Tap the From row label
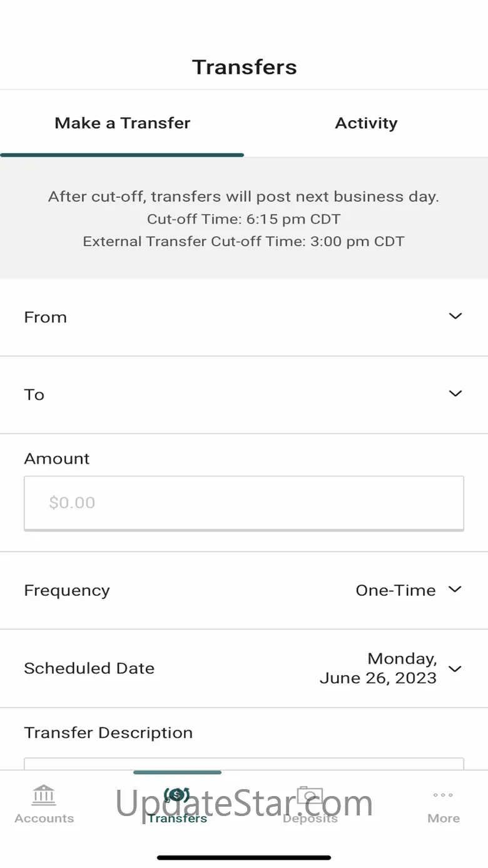488x868 pixels. [45, 317]
